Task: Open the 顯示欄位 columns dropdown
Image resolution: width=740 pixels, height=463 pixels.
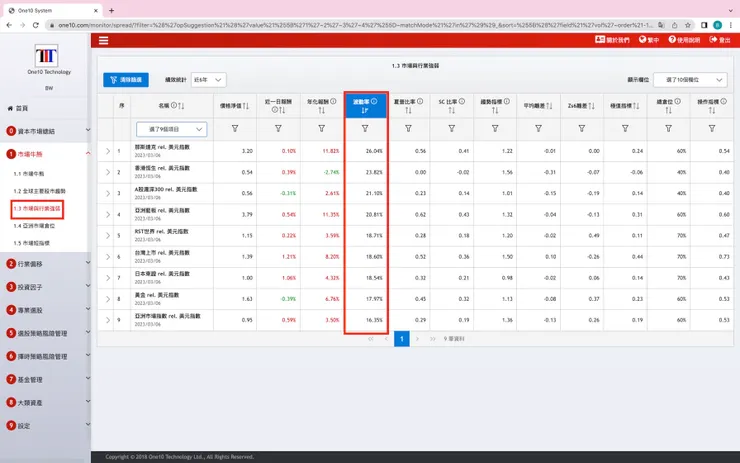Action: point(690,80)
